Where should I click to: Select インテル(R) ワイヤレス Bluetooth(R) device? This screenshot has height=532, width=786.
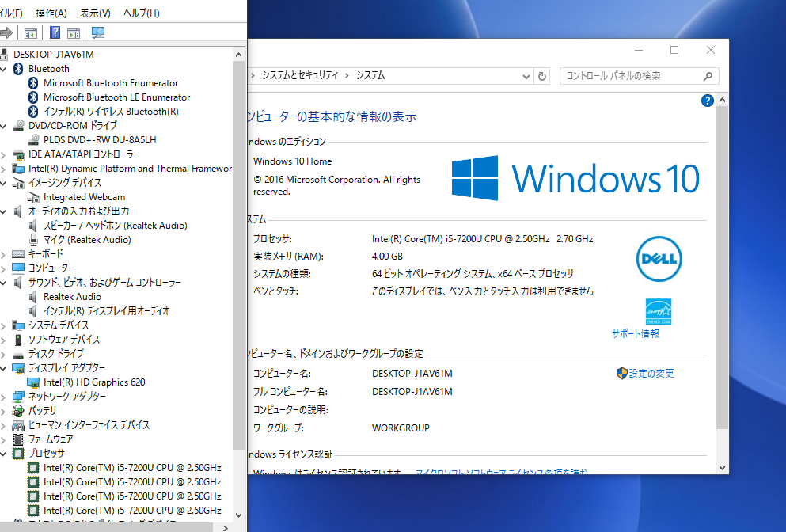[111, 112]
